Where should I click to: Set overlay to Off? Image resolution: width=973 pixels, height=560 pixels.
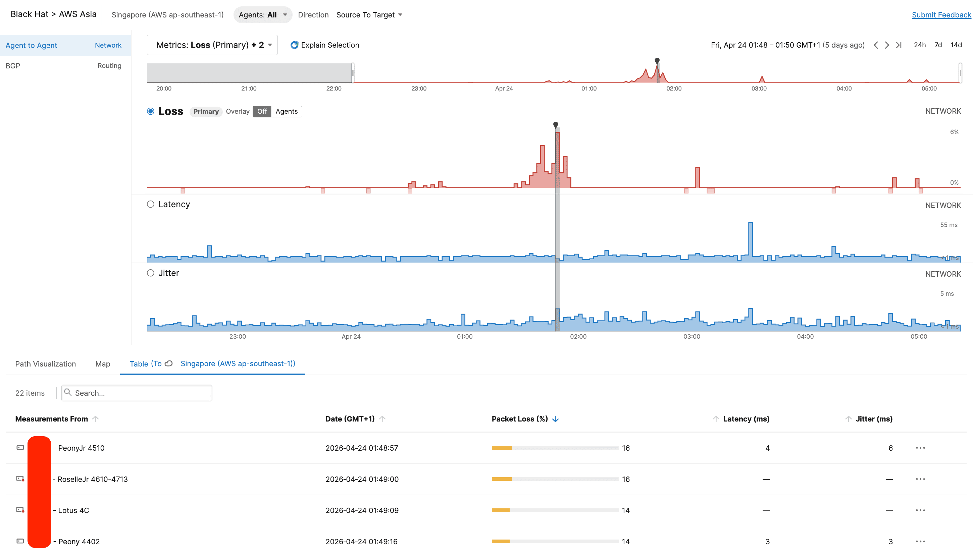click(262, 112)
